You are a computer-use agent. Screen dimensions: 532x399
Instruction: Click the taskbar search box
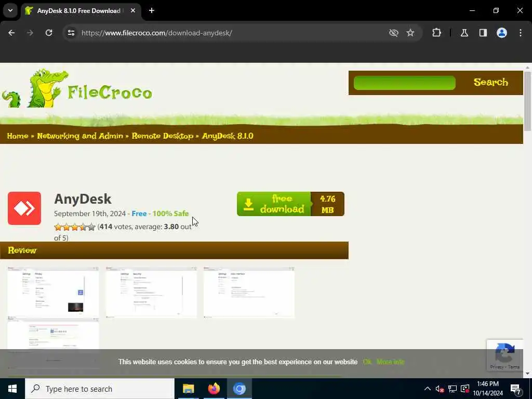click(x=100, y=389)
